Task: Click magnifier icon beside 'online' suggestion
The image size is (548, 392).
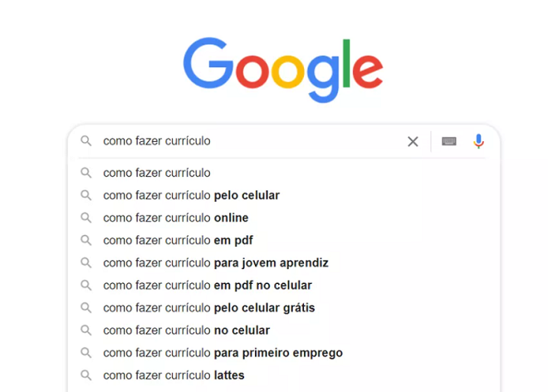Action: 86,218
